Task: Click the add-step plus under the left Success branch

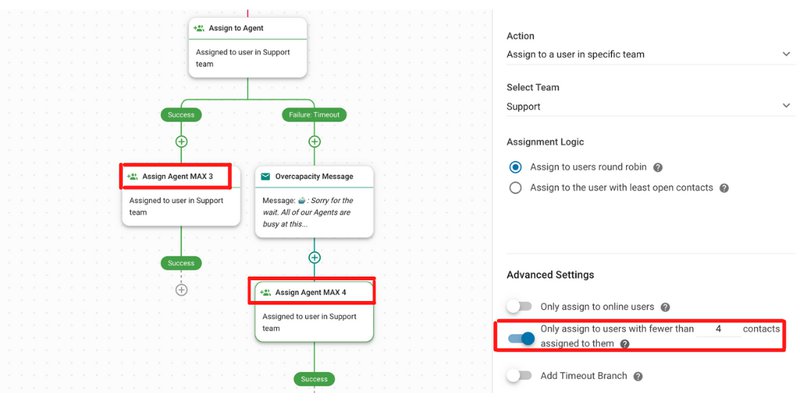Action: 181,141
